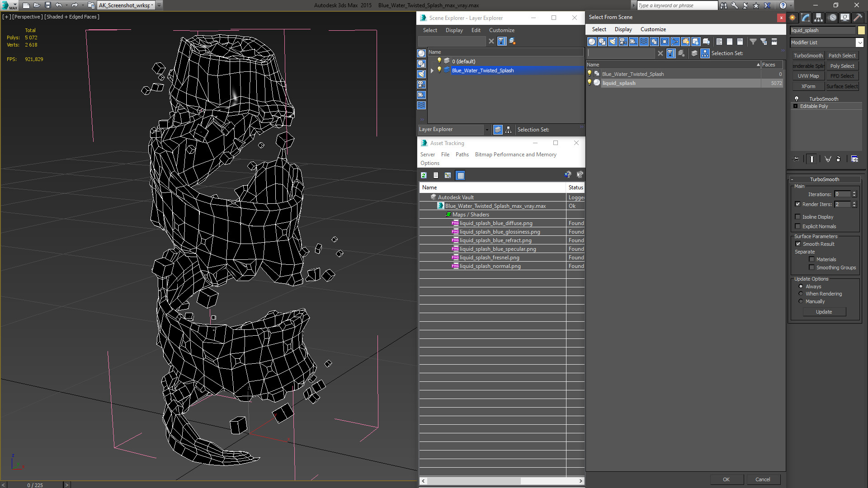The image size is (868, 488).
Task: Click Configure Modifier Sets icon
Action: 854,159
